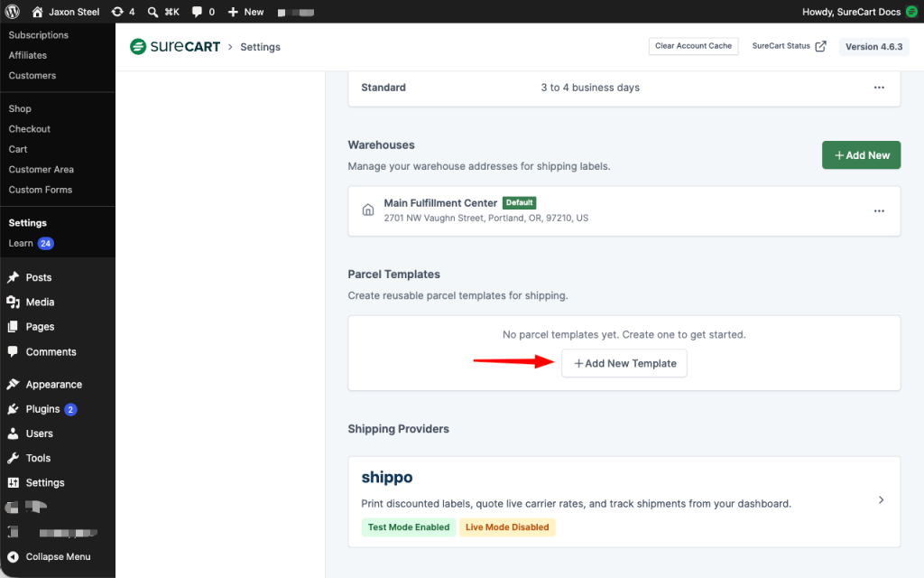This screenshot has height=578, width=924.
Task: Click the warehouse address 2701 NW Vaughn Street
Action: [x=486, y=219]
